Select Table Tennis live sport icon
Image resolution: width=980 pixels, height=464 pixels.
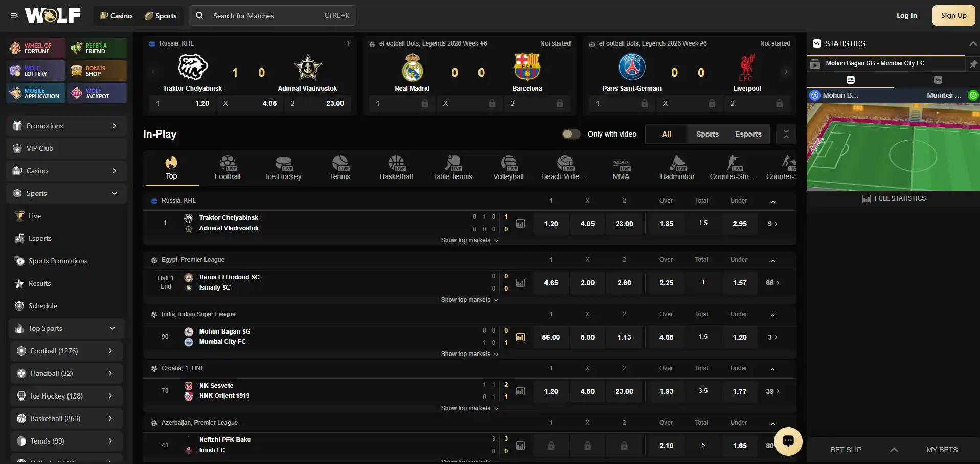pos(452,168)
